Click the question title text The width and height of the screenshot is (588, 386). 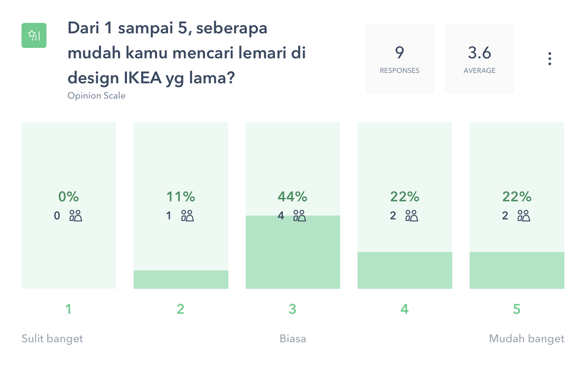[x=187, y=53]
